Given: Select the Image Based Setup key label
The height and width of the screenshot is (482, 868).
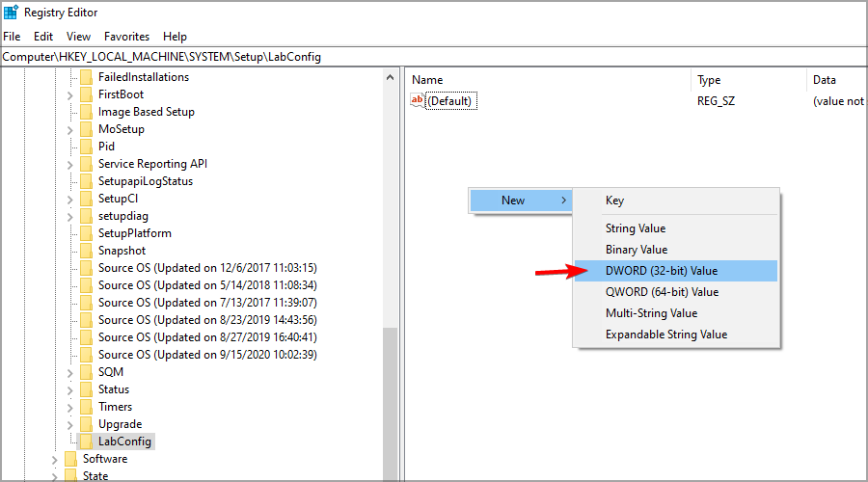Looking at the screenshot, I should [x=147, y=112].
